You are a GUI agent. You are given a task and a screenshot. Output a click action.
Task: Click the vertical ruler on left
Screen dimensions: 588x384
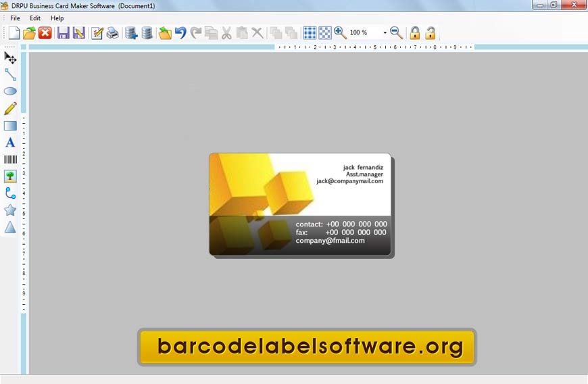[24, 212]
